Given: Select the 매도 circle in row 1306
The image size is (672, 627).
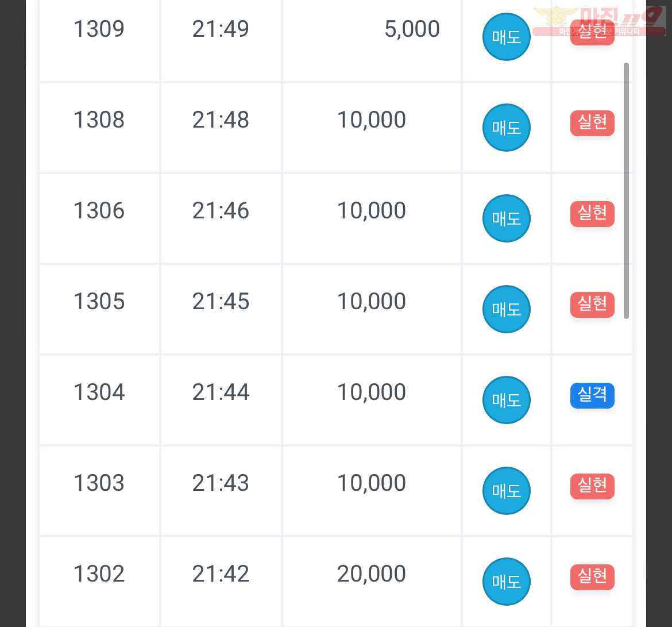Looking at the screenshot, I should [x=506, y=218].
